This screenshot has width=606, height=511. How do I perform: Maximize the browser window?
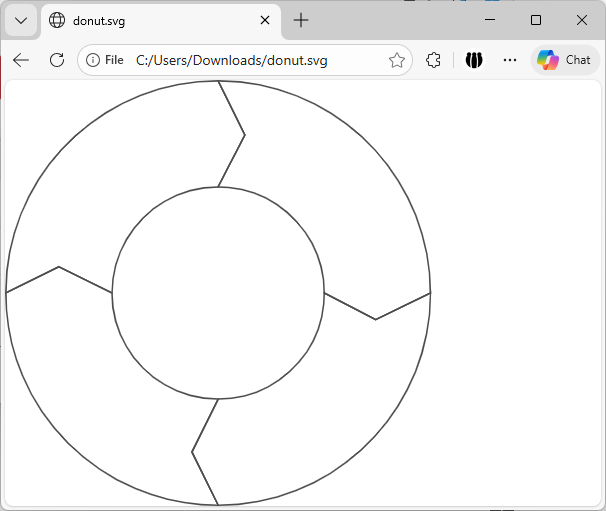click(536, 20)
